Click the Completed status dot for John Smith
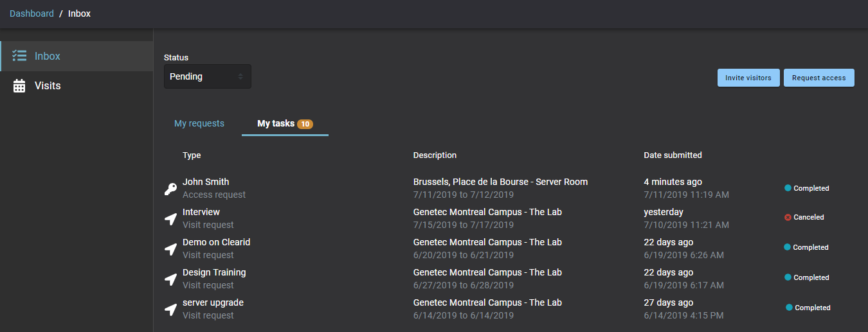Viewport: 868px width, 332px height. [x=788, y=188]
